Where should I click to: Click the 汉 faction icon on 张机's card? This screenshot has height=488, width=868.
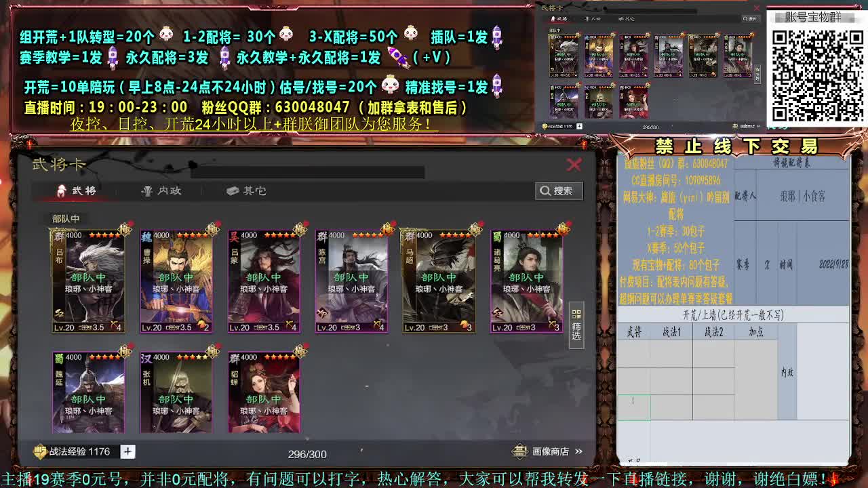click(147, 359)
